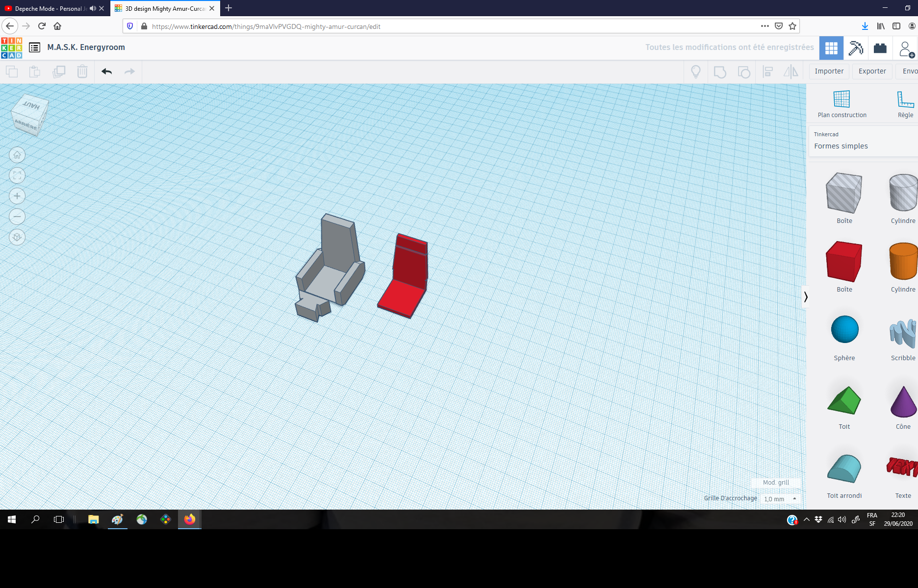Open the Firefox library icon

881,26
